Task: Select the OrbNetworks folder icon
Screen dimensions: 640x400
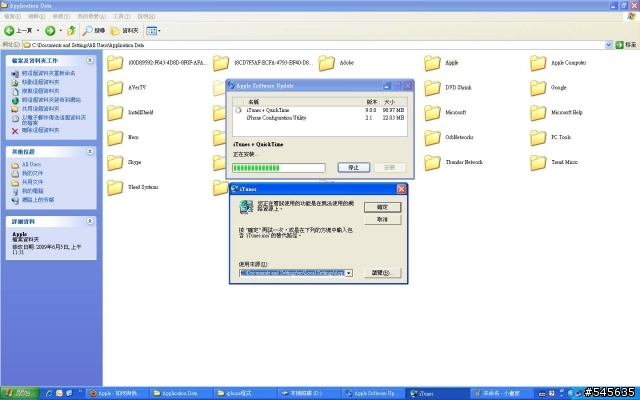Action: [x=432, y=138]
